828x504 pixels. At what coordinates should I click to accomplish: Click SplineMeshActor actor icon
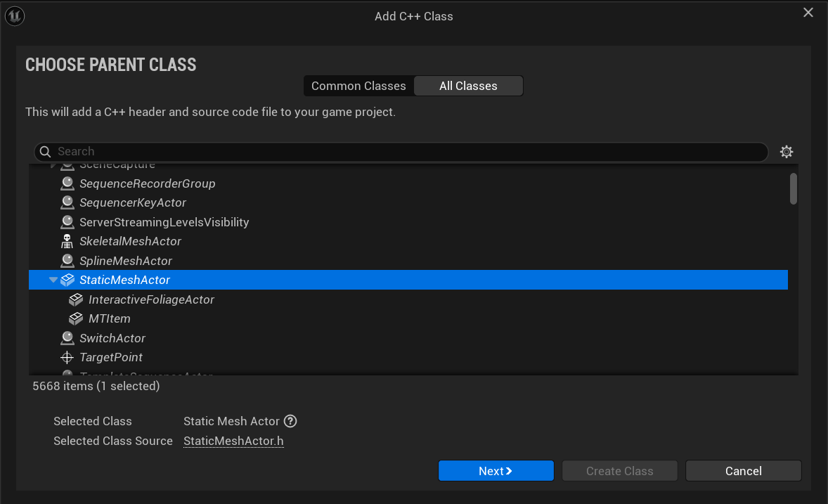(67, 261)
